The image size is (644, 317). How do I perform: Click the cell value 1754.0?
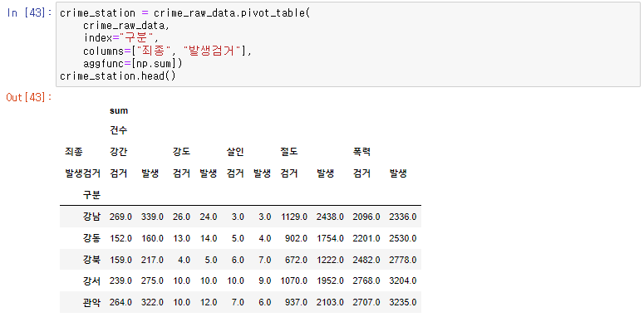[330, 238]
